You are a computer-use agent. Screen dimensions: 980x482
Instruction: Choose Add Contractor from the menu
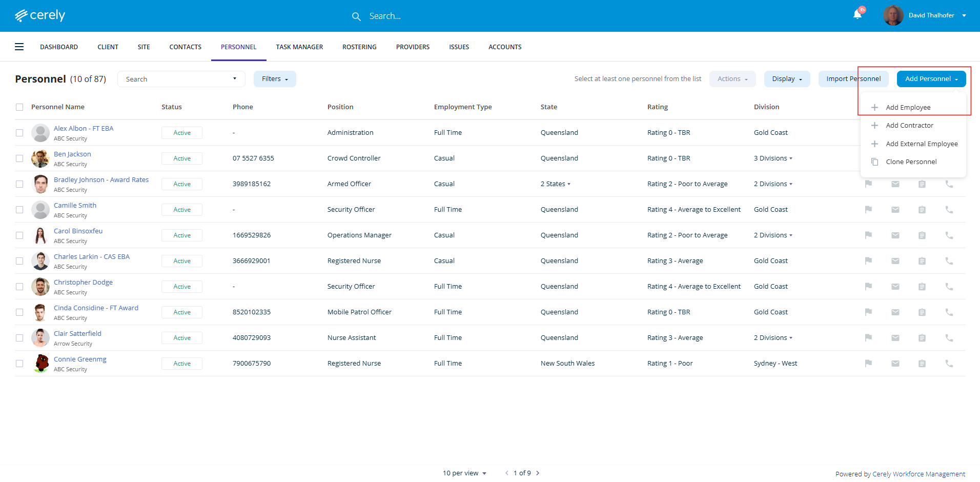909,126
